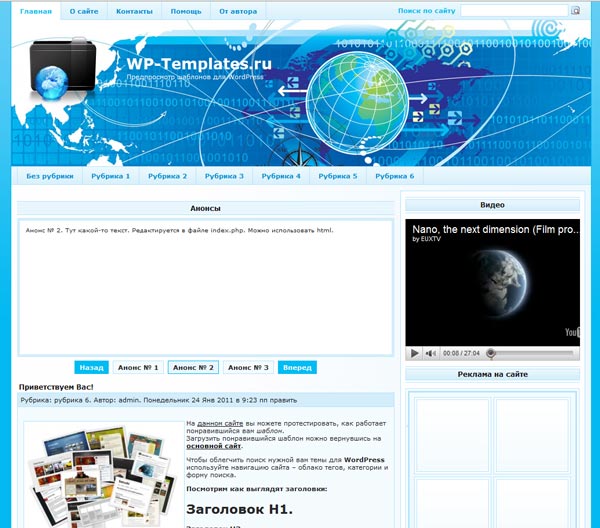Viewport: 600px width, 528px height.
Task: Select Без рубрики category
Action: (50, 176)
